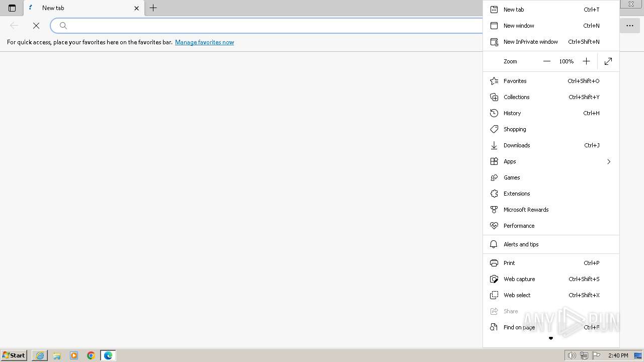Close the New tab tab
This screenshot has width=644, height=362.
click(x=136, y=8)
